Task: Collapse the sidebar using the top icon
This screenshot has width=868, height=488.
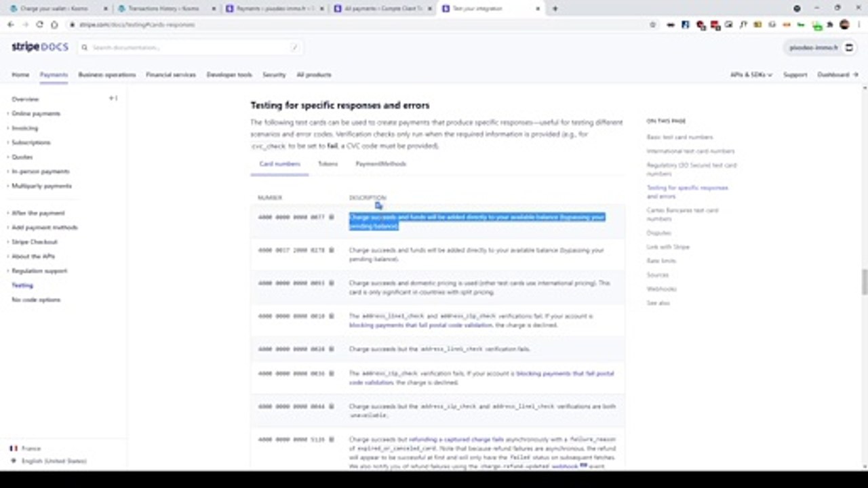Action: coord(113,99)
